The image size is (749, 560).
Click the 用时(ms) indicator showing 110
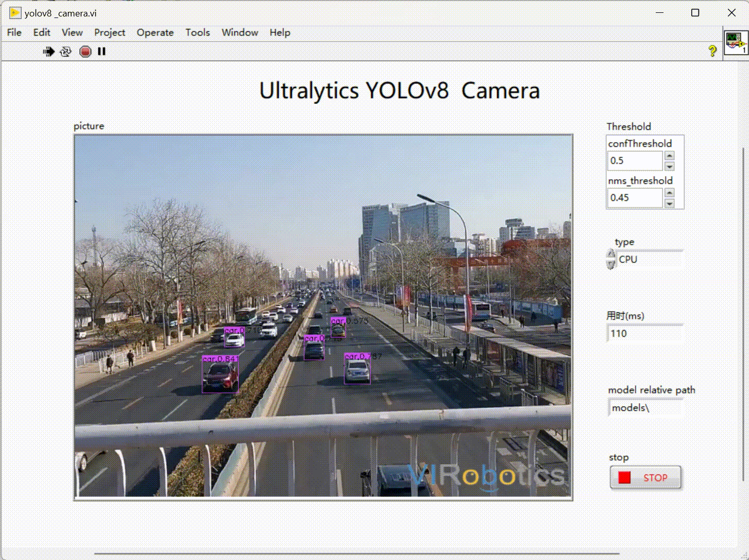[x=645, y=334]
